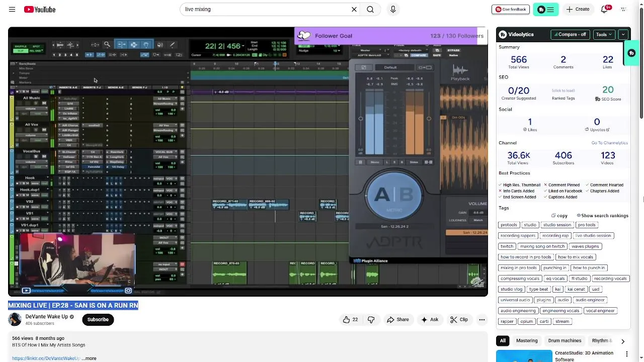
Task: Click the pencil tool in Pro Tools toolbar
Action: click(x=172, y=45)
